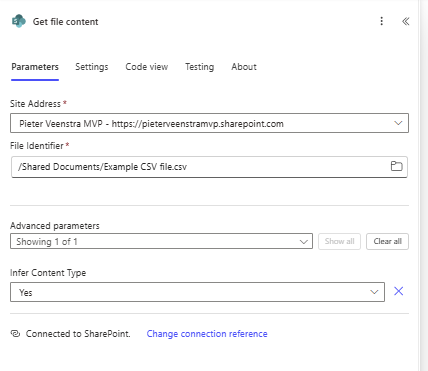Switch to the Settings tab
This screenshot has width=428, height=371.
[x=92, y=67]
